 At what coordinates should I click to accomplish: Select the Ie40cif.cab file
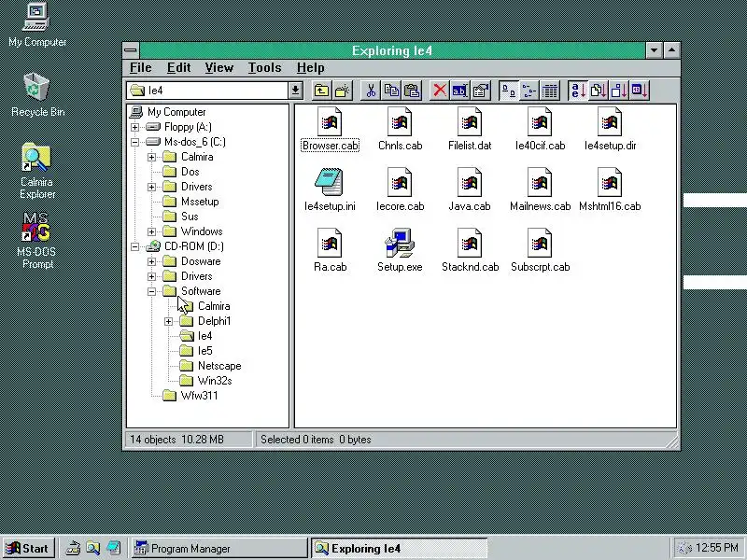(x=540, y=130)
